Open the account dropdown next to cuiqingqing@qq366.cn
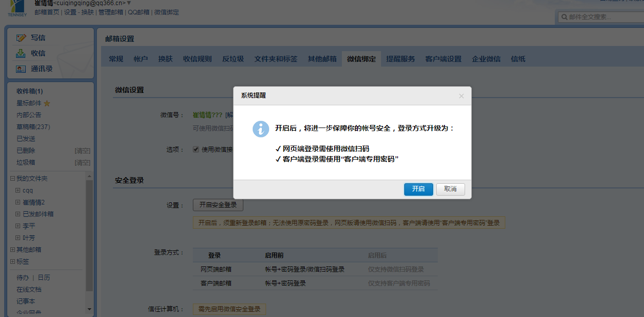This screenshot has height=317, width=644. coord(130,3)
